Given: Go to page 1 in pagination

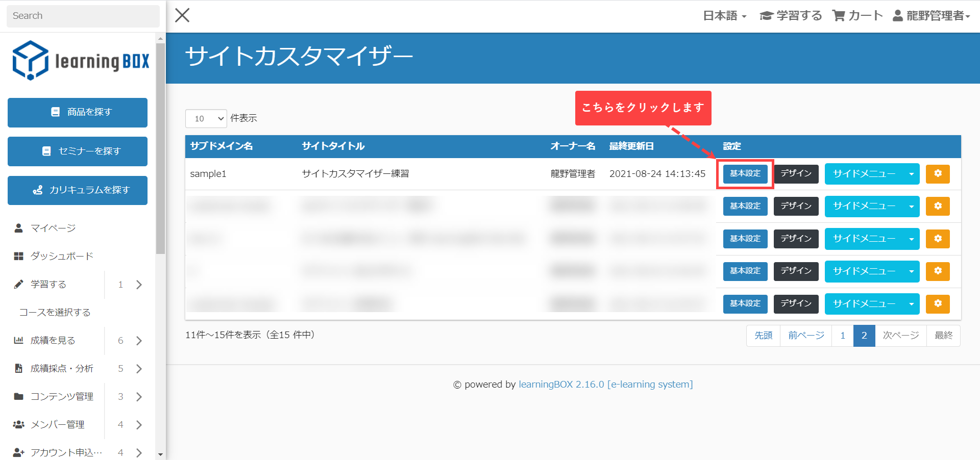Looking at the screenshot, I should (x=842, y=336).
